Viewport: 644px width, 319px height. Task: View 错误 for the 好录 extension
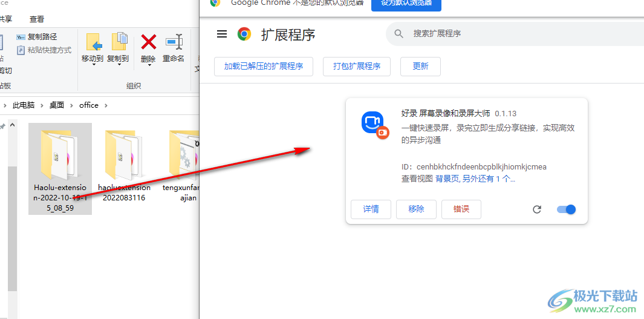[x=461, y=209]
